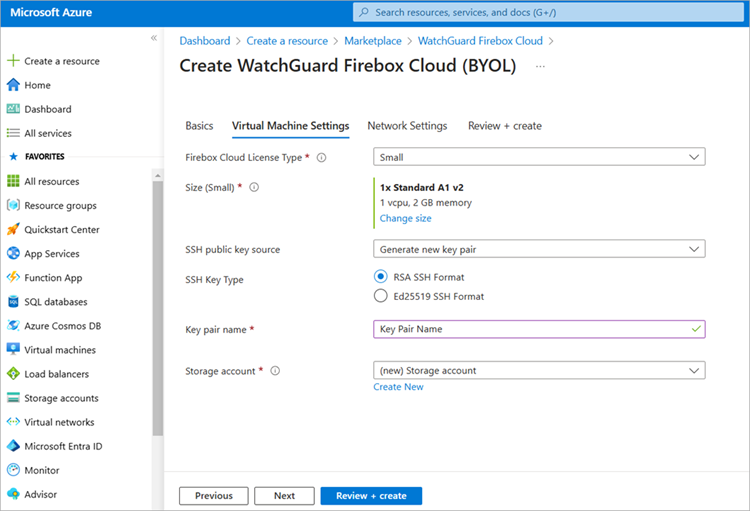Click the Virtual machines monitor icon

13,349
